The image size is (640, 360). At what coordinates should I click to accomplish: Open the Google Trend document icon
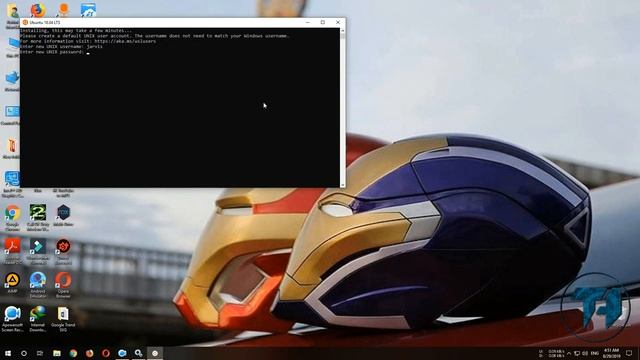tap(63, 313)
